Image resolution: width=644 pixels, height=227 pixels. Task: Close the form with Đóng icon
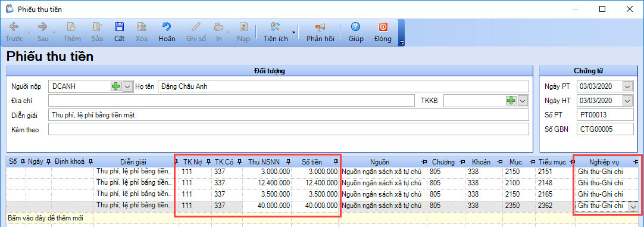383,27
